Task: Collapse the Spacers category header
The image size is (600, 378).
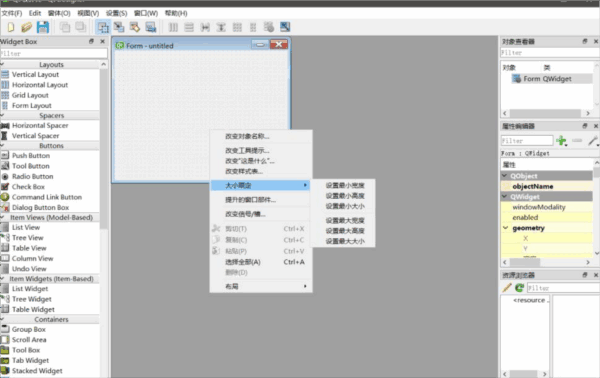Action: [2, 115]
